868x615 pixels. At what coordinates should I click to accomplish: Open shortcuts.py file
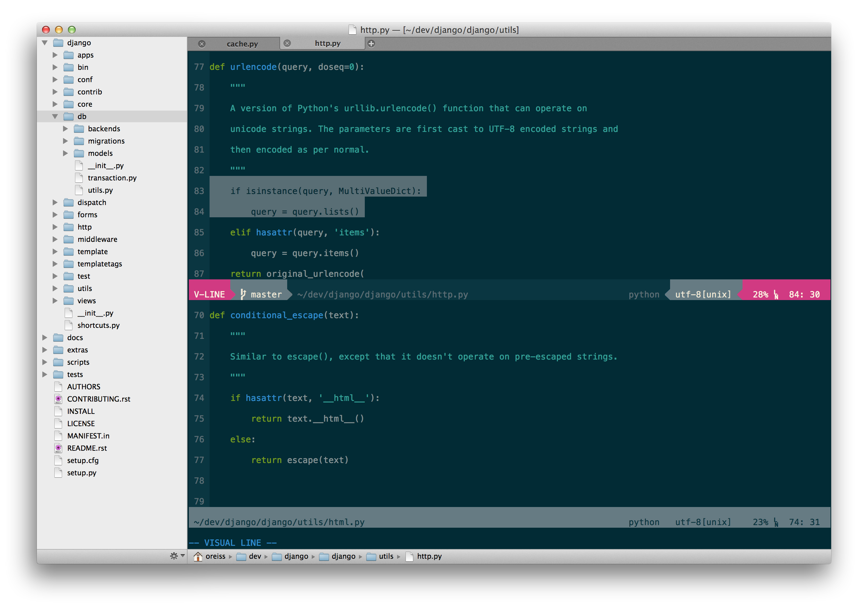point(98,325)
